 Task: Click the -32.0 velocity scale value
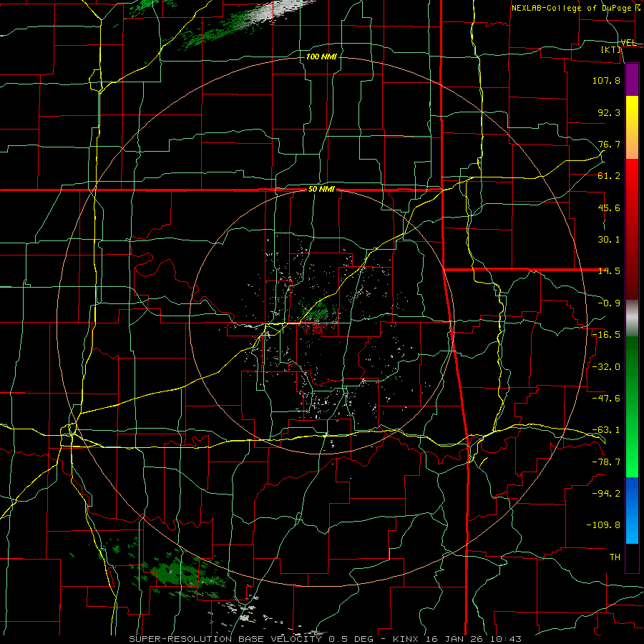(606, 367)
